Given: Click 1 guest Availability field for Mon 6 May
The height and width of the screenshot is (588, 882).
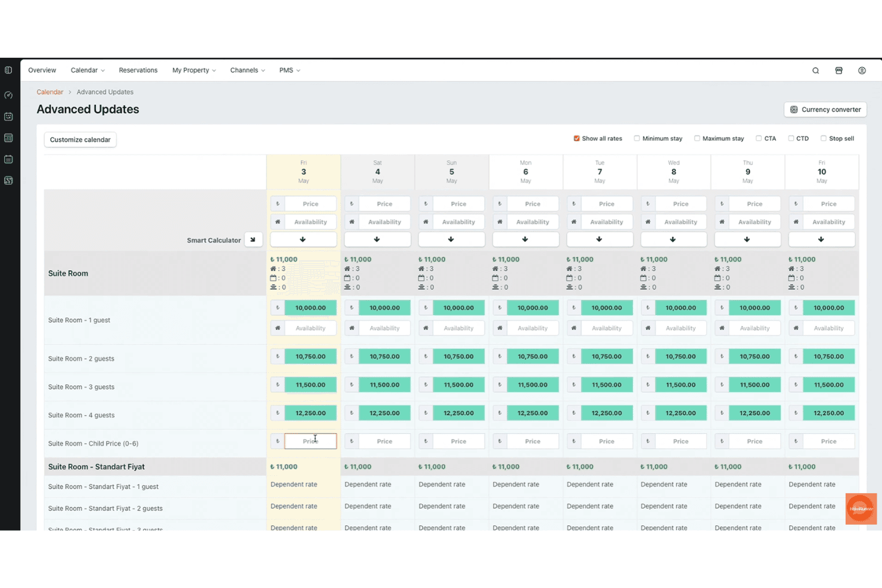Looking at the screenshot, I should (532, 328).
